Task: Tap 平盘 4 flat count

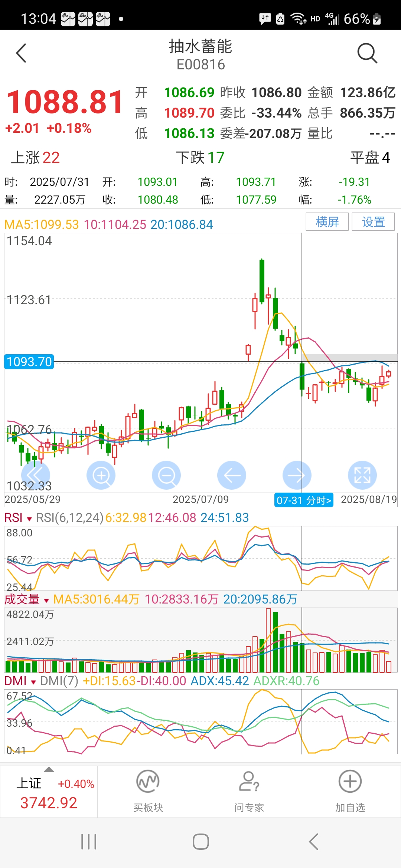Action: click(x=370, y=158)
